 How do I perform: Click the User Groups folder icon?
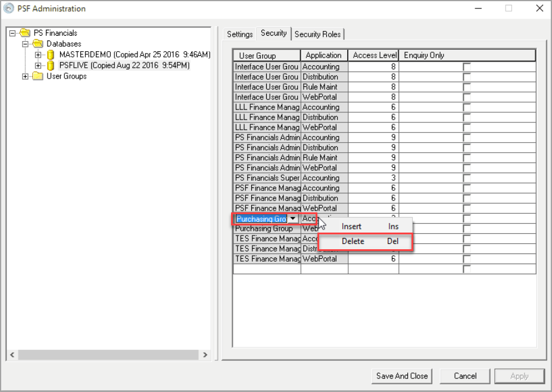click(38, 76)
